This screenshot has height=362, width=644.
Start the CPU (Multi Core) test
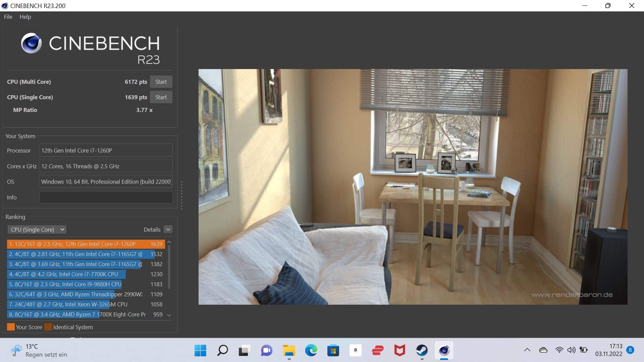click(161, 82)
